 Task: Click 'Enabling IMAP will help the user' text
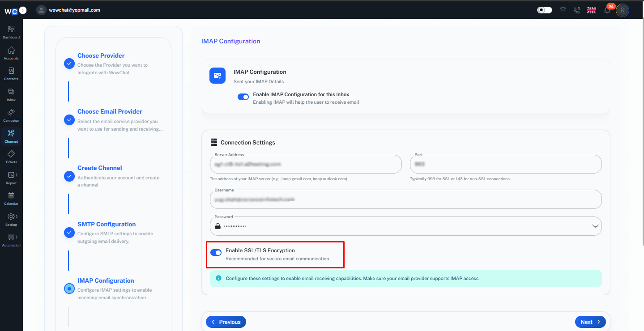[x=306, y=102]
